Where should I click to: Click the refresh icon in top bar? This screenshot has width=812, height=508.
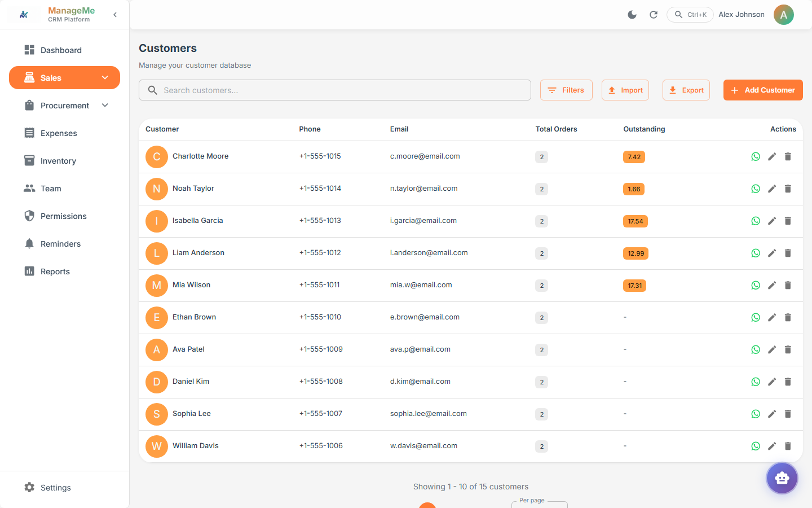[654, 15]
